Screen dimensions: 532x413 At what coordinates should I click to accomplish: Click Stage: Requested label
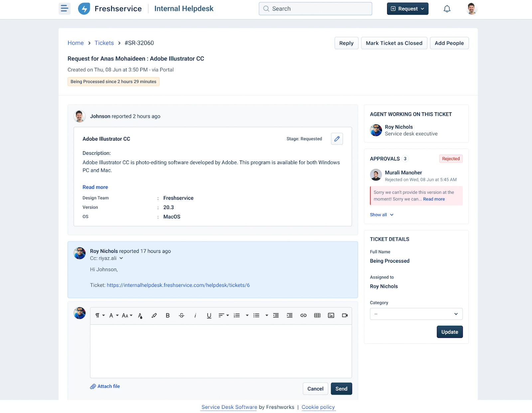click(304, 139)
